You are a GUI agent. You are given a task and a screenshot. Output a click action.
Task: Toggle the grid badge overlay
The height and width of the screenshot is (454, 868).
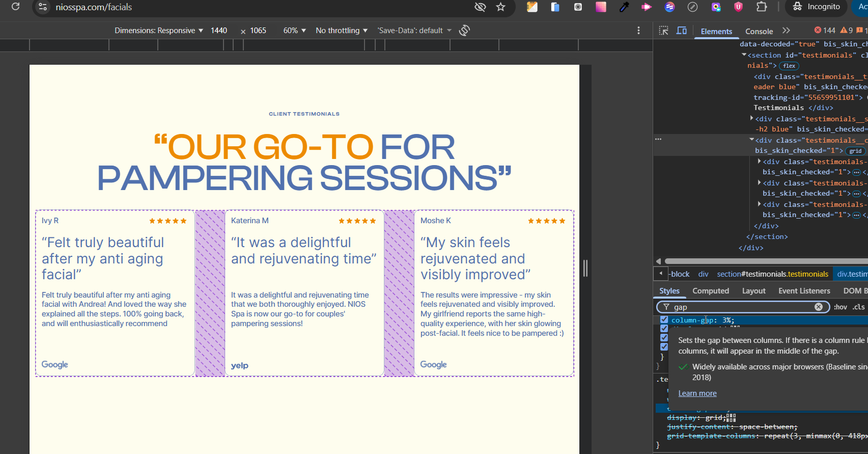point(855,151)
